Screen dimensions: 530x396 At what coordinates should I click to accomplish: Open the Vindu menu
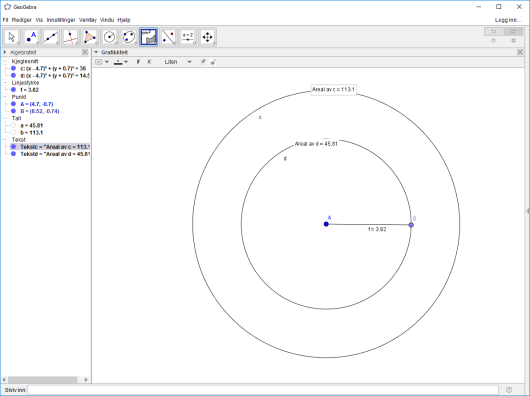click(107, 20)
